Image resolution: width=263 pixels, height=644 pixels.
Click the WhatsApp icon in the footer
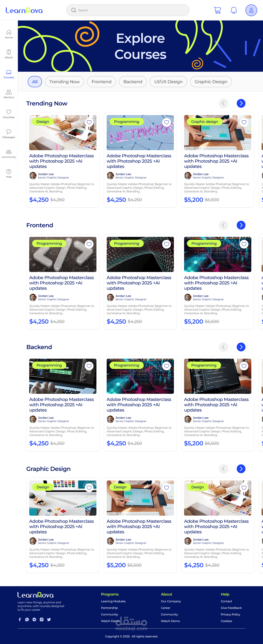point(27,619)
